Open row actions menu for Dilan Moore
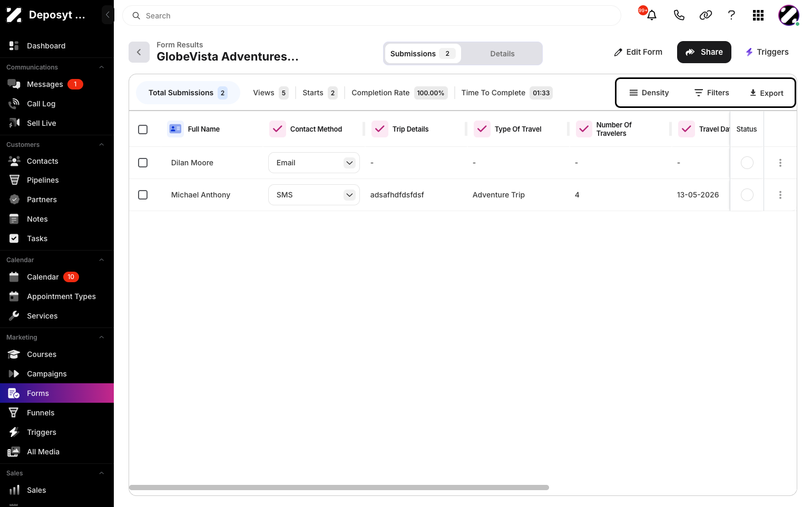812x507 pixels. [x=780, y=163]
